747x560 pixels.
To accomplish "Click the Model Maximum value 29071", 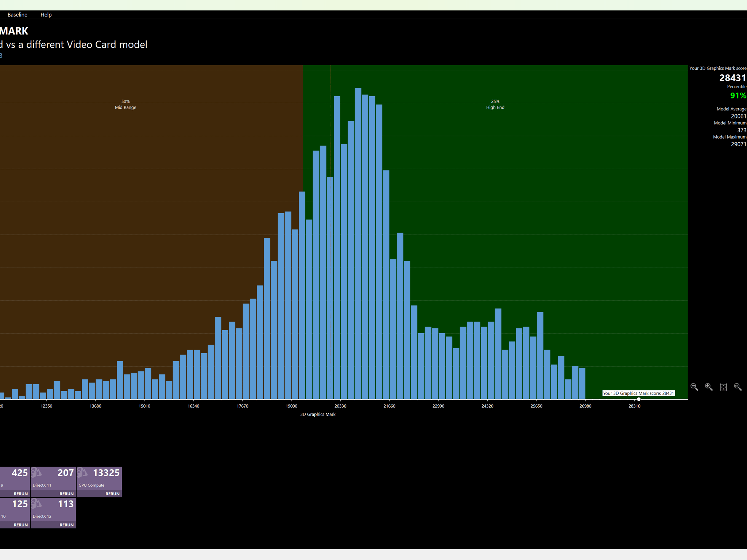I will pos(739,144).
